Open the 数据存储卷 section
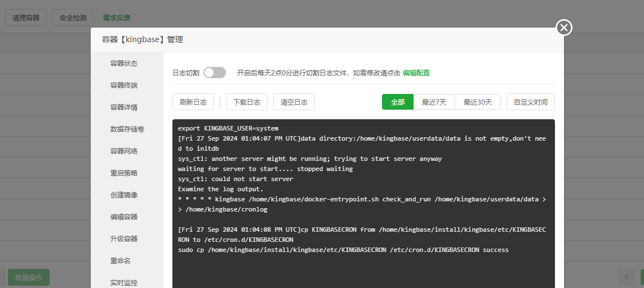Image resolution: width=644 pixels, height=288 pixels. [127, 129]
